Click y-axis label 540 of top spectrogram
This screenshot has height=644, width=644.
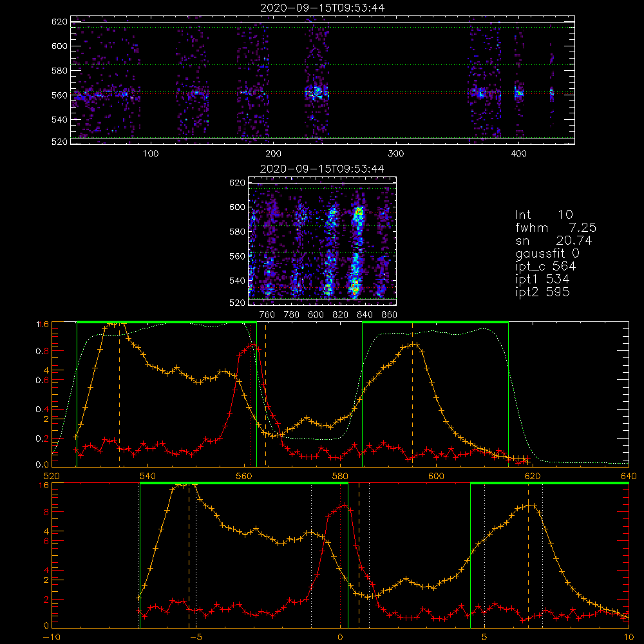(59, 120)
